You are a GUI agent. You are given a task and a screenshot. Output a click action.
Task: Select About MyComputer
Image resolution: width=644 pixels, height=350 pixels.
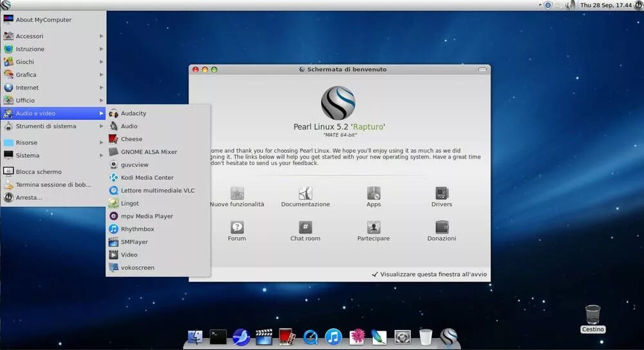coord(53,20)
